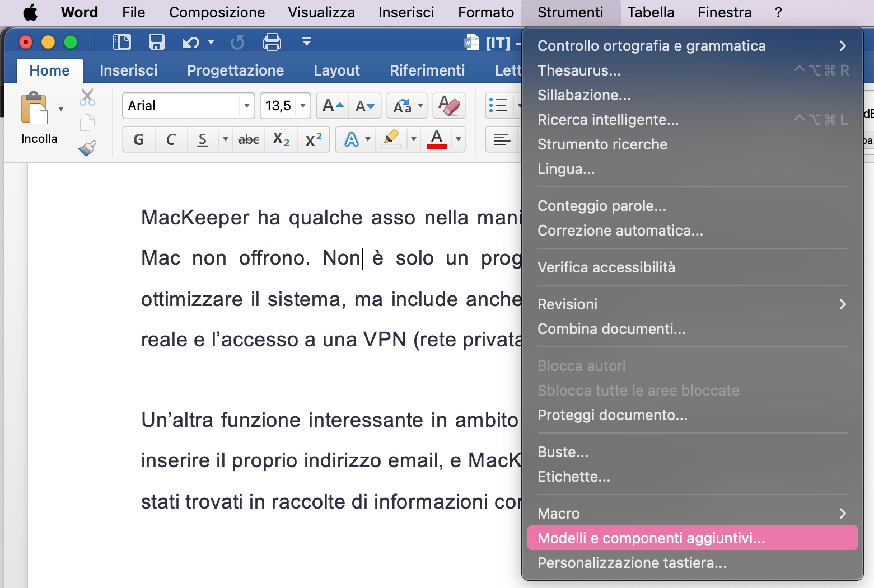Switch to the Riferimenti ribbon tab
This screenshot has width=874, height=588.
tap(427, 70)
